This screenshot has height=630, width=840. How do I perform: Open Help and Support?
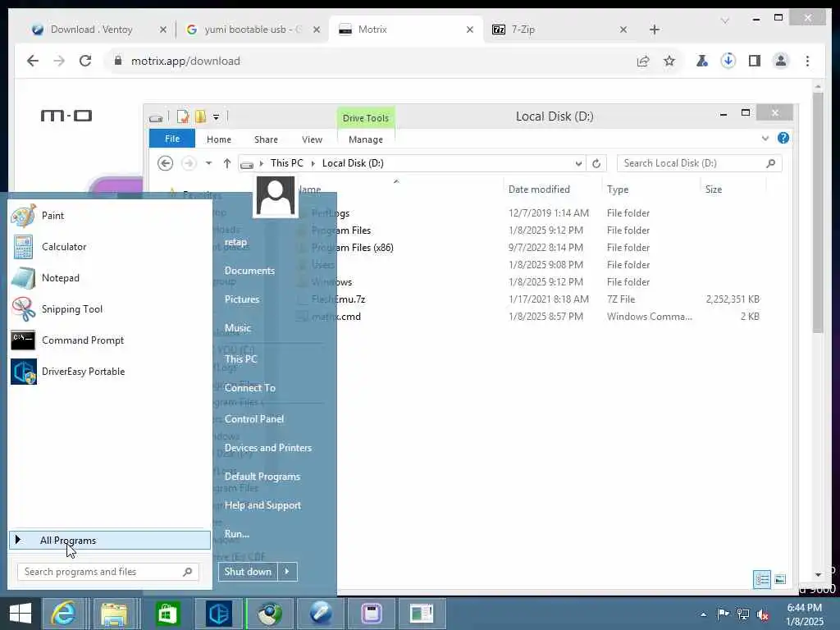262,505
